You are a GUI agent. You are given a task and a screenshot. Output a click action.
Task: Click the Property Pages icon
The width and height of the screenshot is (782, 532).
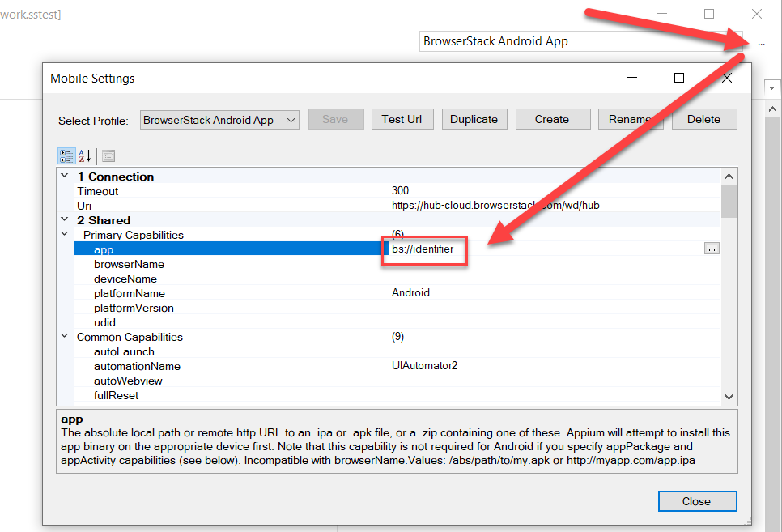coord(108,155)
